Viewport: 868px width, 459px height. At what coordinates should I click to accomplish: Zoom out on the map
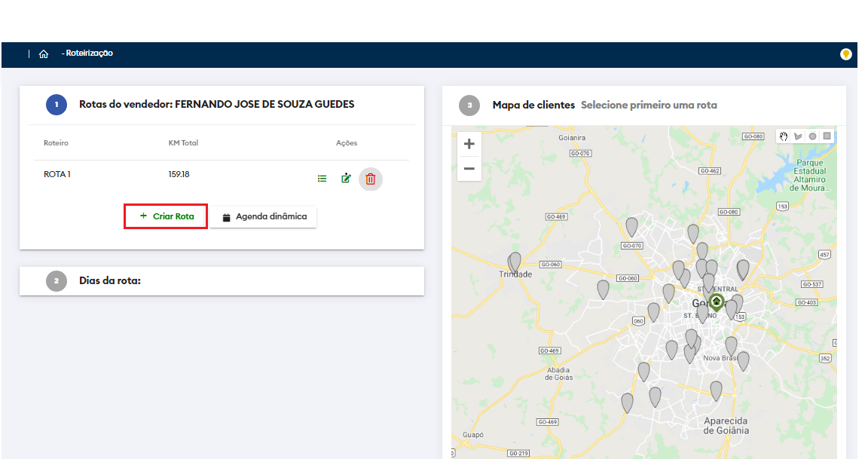469,168
